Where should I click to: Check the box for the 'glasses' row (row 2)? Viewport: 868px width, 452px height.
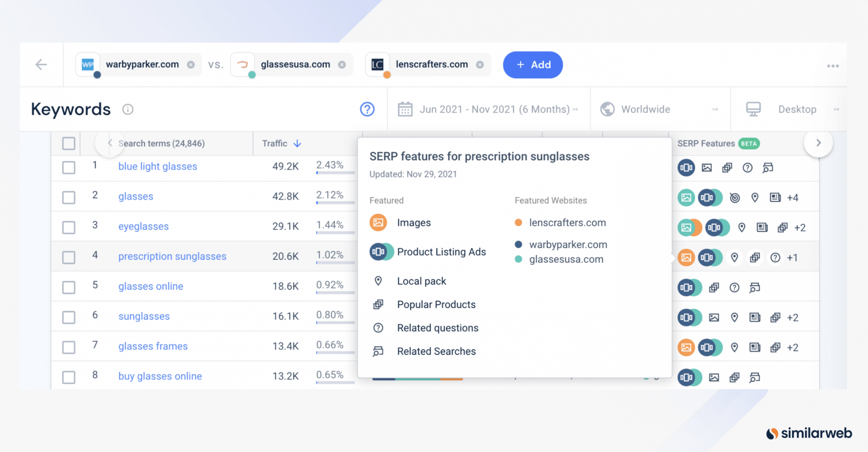68,197
